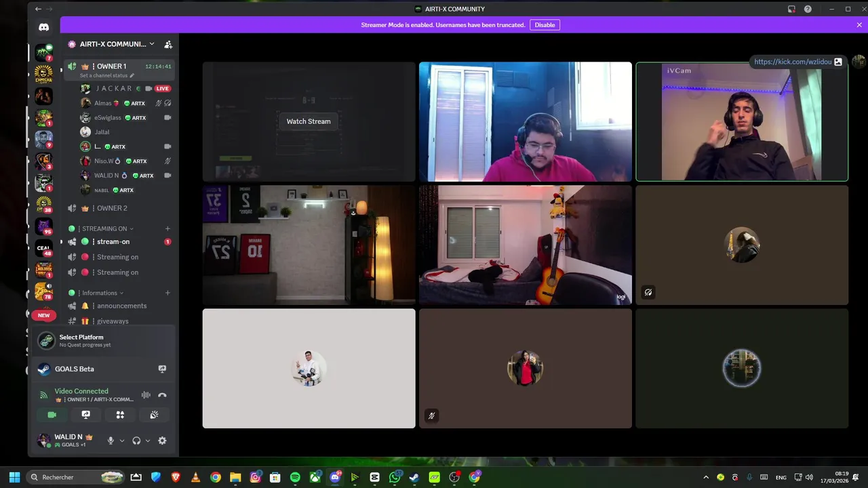Screen dimensions: 868x488
Task: Select Jallal user in voice list
Action: pos(125,132)
